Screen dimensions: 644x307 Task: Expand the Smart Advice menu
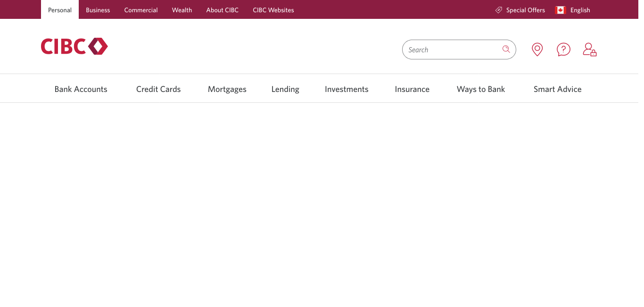pyautogui.click(x=558, y=89)
